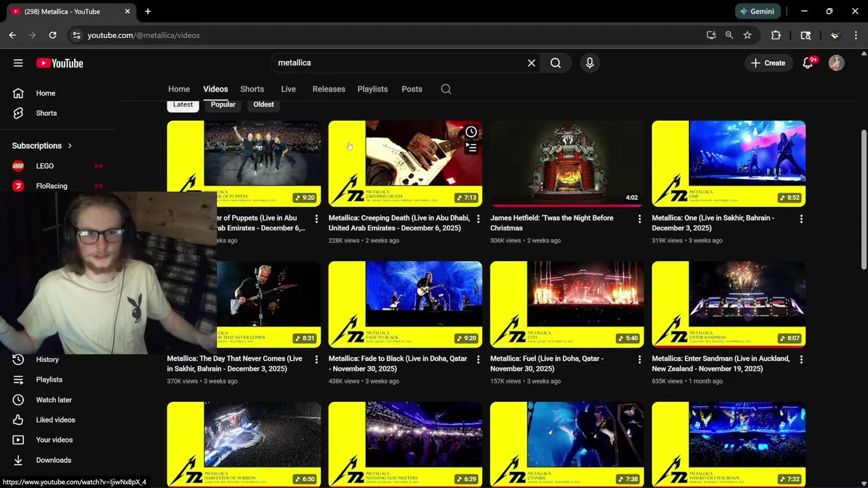Open Playlists in the sidebar

point(49,380)
